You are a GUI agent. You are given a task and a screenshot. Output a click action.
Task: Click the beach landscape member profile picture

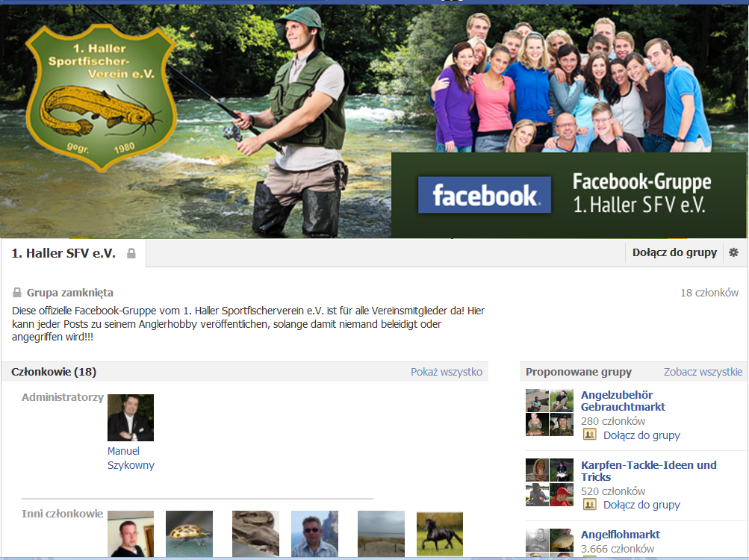(381, 534)
